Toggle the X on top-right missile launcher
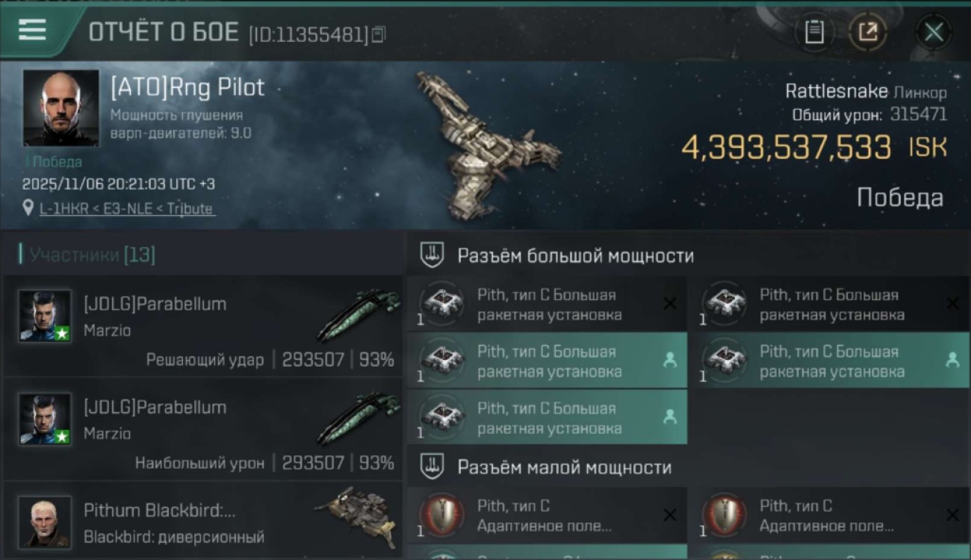The width and height of the screenshot is (971, 560). (x=952, y=303)
